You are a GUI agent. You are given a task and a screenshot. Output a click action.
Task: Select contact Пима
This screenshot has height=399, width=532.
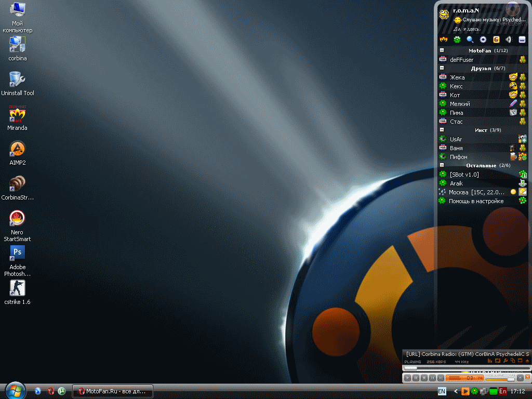tap(483, 112)
